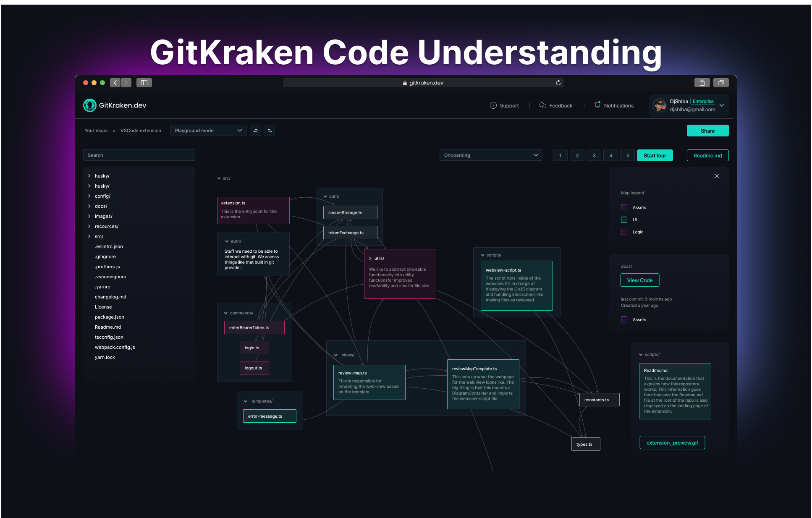Expand the recources/ folder in tree

coord(89,226)
